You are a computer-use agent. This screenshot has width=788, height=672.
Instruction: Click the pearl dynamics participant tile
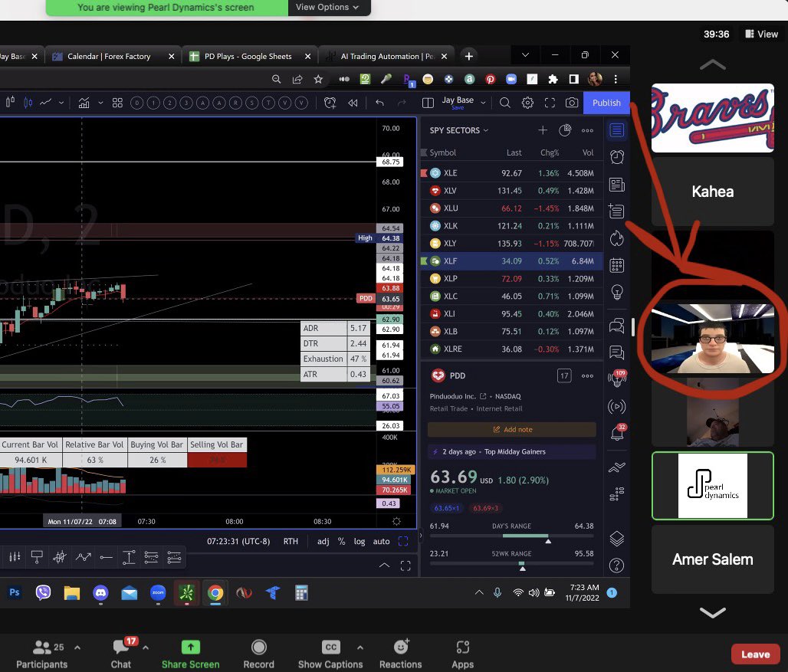coord(713,486)
